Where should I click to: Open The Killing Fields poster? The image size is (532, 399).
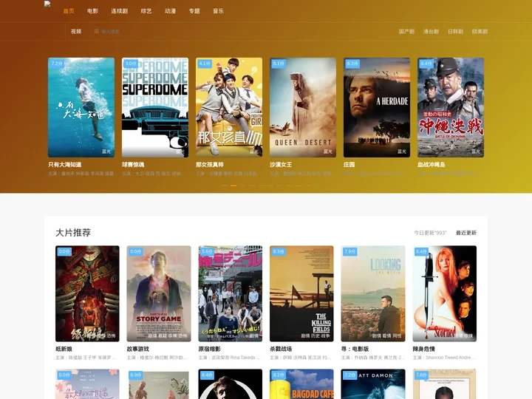pyautogui.click(x=301, y=293)
